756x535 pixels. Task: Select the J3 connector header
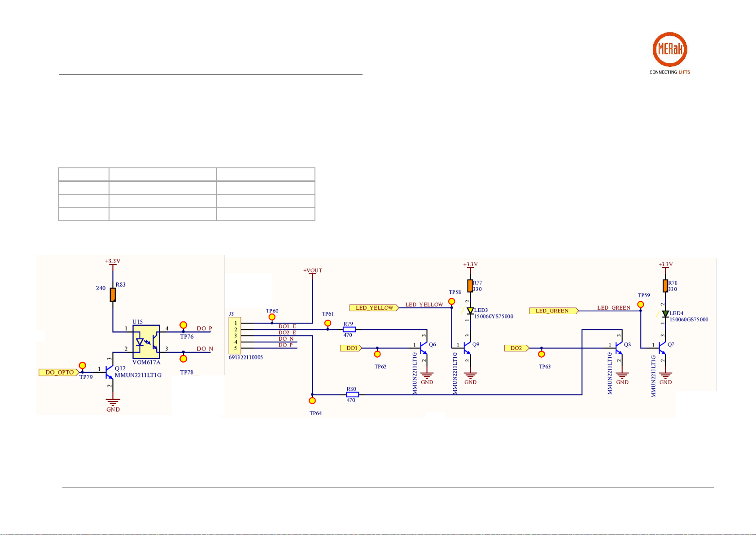[x=235, y=335]
